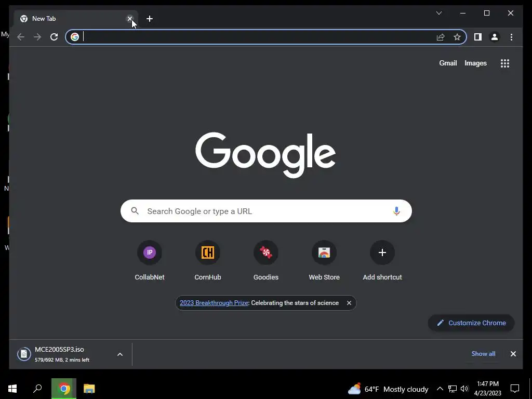Click the download progress file icon
The height and width of the screenshot is (399, 532).
[x=24, y=354]
